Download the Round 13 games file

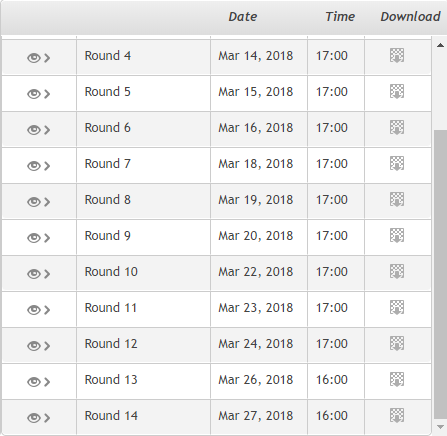[x=397, y=379]
